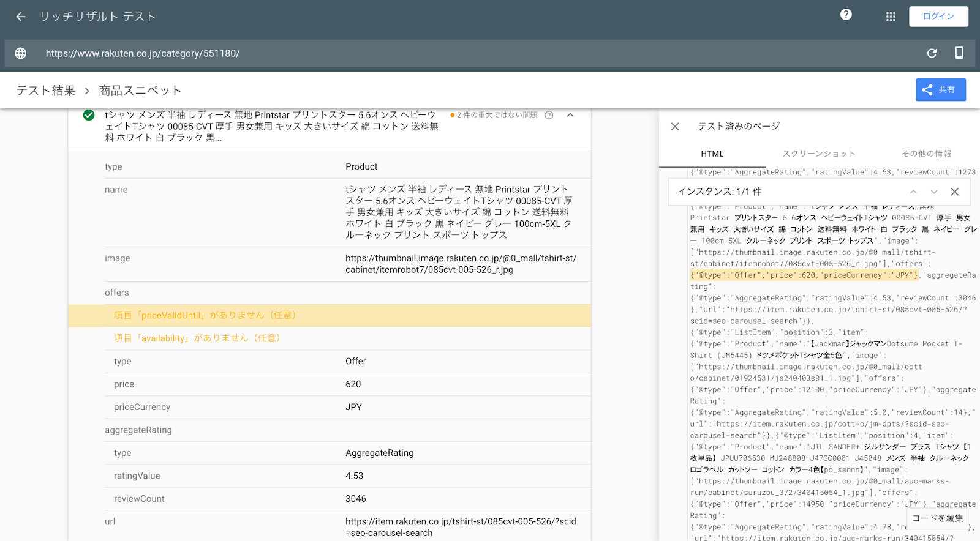Viewport: 980px width, 541px height.
Task: Click 2 件の重大ではない問題 label
Action: [x=497, y=115]
